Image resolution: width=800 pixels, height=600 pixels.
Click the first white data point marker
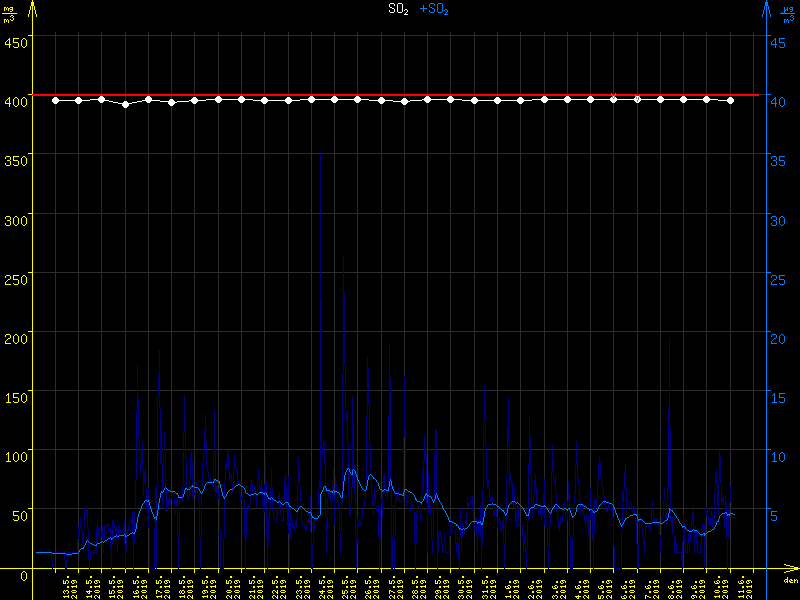55,100
